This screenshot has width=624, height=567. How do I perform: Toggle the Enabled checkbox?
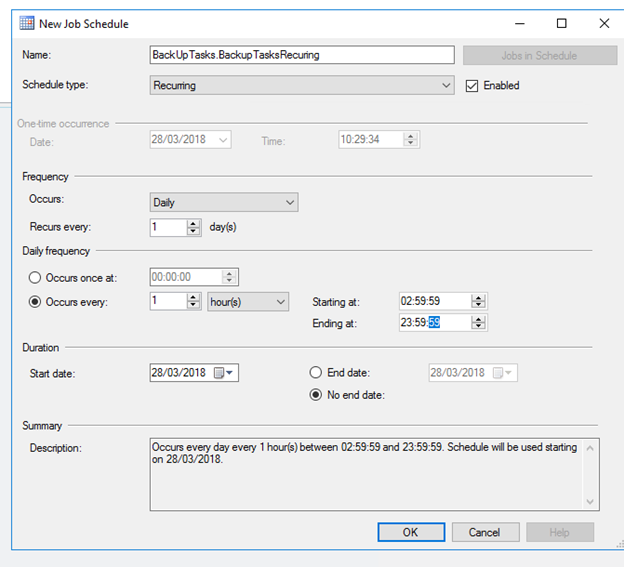pos(472,86)
